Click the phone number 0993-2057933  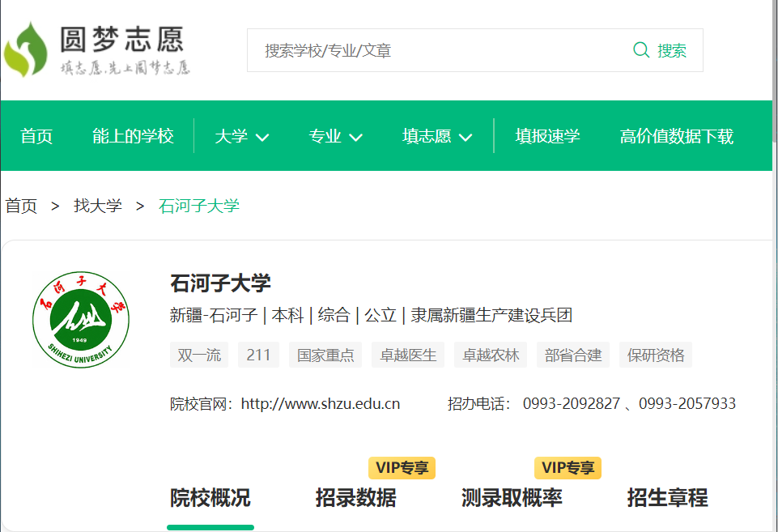click(x=687, y=404)
